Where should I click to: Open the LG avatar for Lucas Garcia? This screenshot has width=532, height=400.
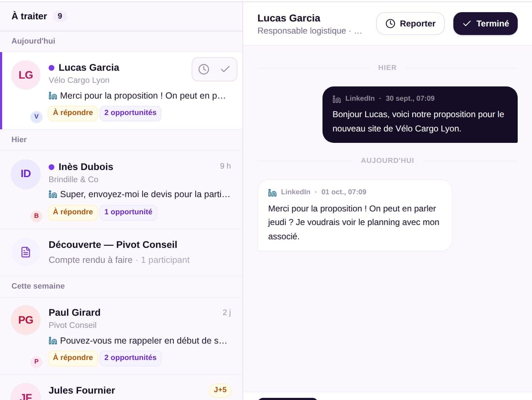coord(26,75)
